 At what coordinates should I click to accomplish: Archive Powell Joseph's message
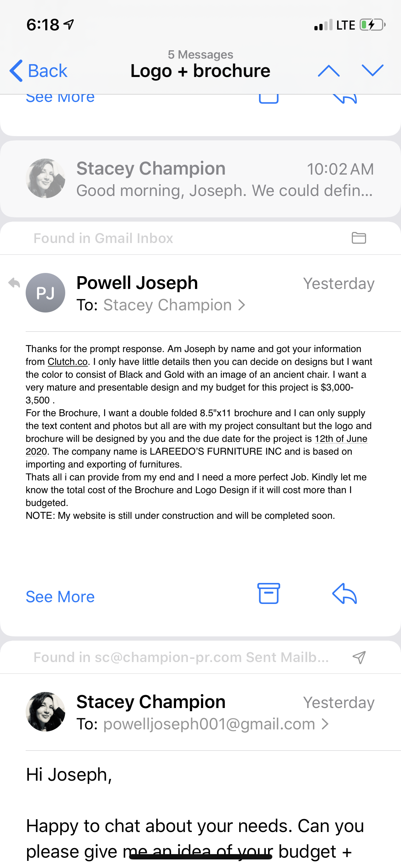[x=269, y=594]
